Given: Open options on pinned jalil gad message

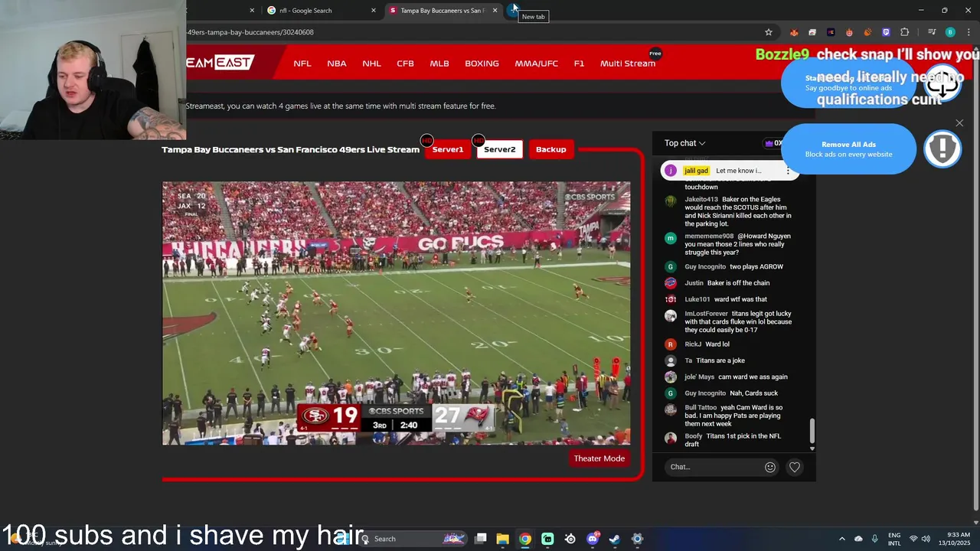Looking at the screenshot, I should (x=788, y=171).
